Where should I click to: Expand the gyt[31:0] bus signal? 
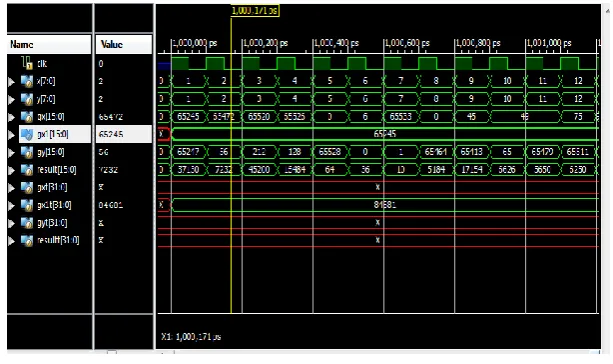point(11,223)
